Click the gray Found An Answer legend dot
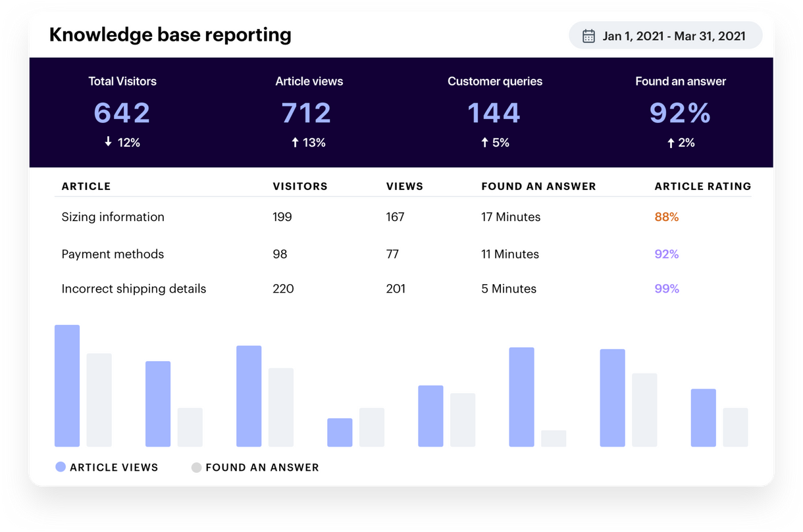803x532 pixels. pyautogui.click(x=195, y=467)
